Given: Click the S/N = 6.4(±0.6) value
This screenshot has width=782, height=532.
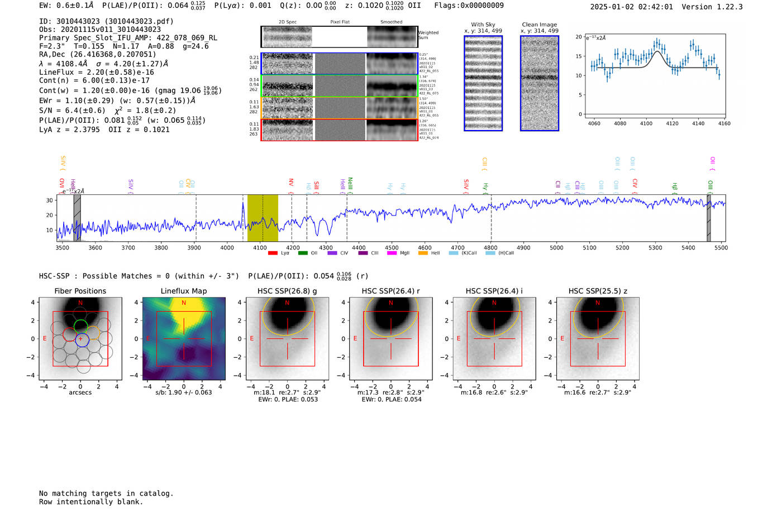Looking at the screenshot, I should 72,111.
